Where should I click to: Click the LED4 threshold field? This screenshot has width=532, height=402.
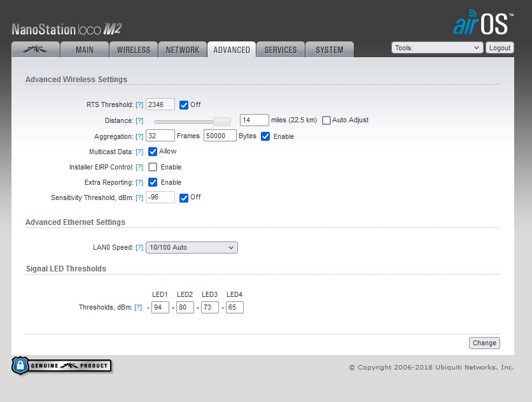(x=235, y=307)
